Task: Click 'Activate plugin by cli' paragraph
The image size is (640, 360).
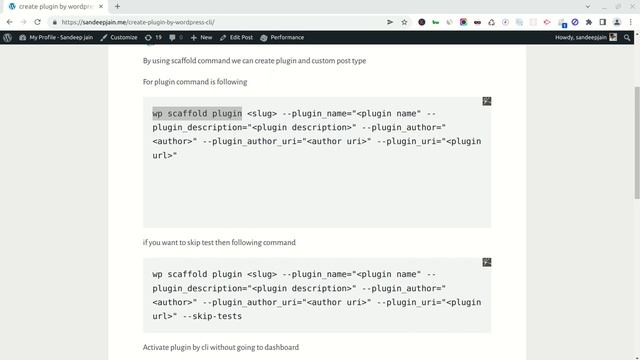Action: point(221,347)
